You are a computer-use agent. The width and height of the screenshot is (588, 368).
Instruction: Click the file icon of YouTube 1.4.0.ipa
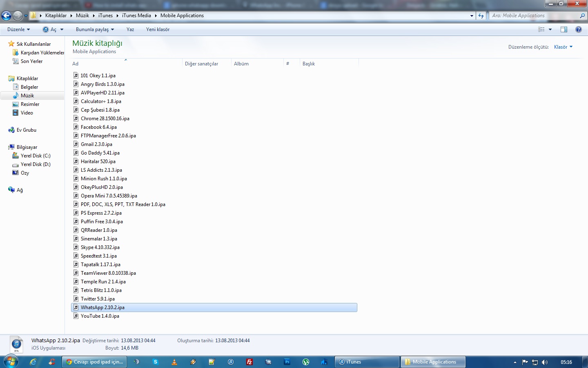pyautogui.click(x=76, y=316)
